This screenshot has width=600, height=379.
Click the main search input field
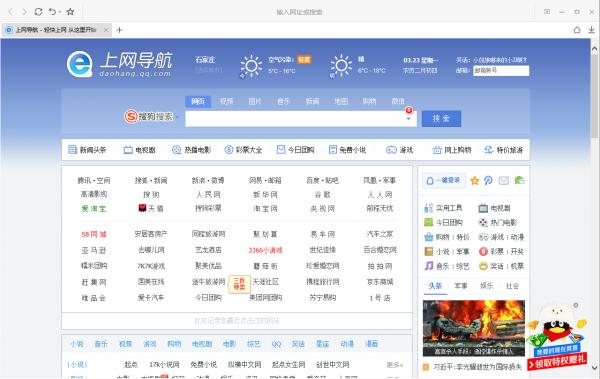tap(295, 119)
